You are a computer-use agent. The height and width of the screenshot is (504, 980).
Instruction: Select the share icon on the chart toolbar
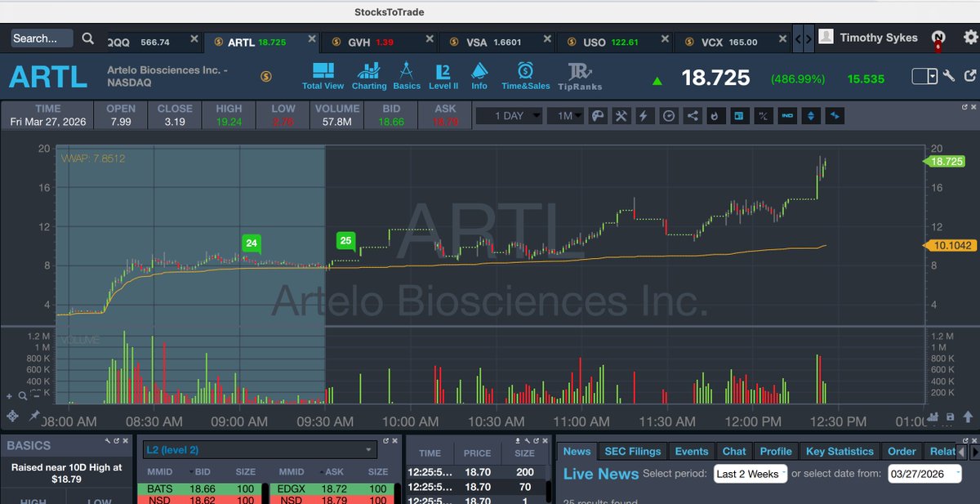click(694, 116)
